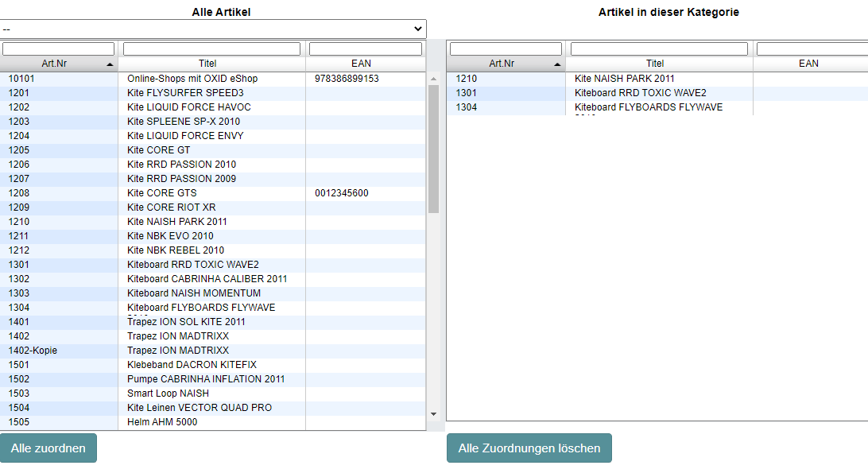
Task: Click article number 1304 in category list
Action: pos(466,107)
